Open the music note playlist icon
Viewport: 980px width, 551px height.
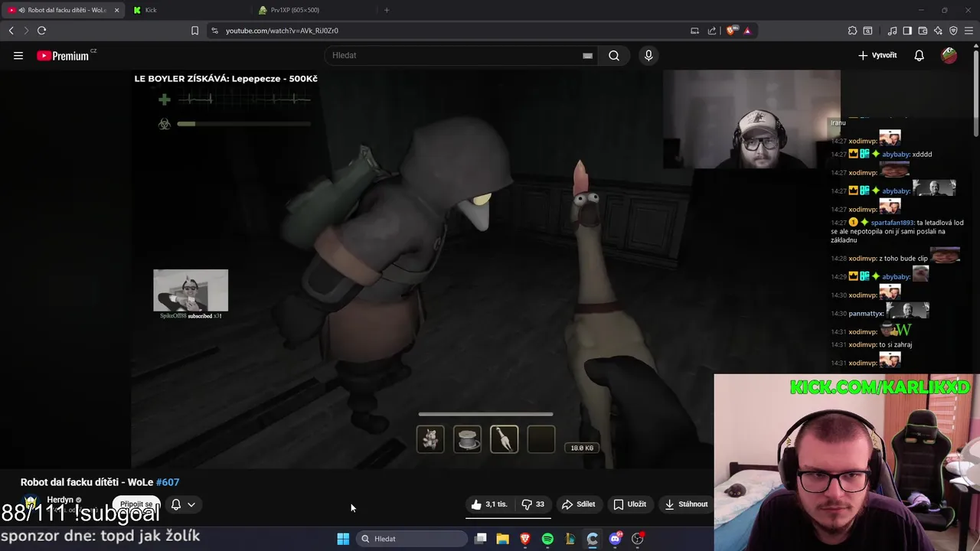point(892,31)
